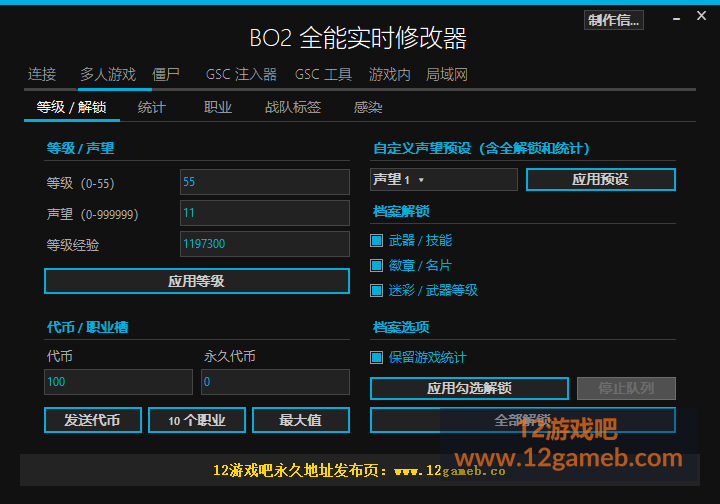Open the 声望 1 preset dropdown
Viewport: 720px width, 504px height.
pos(444,179)
